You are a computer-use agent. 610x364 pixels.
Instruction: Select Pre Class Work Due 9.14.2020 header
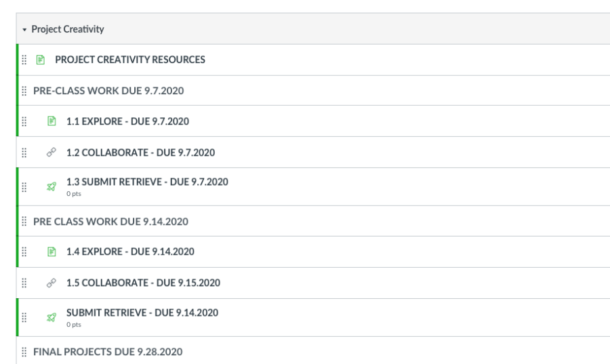(x=110, y=221)
